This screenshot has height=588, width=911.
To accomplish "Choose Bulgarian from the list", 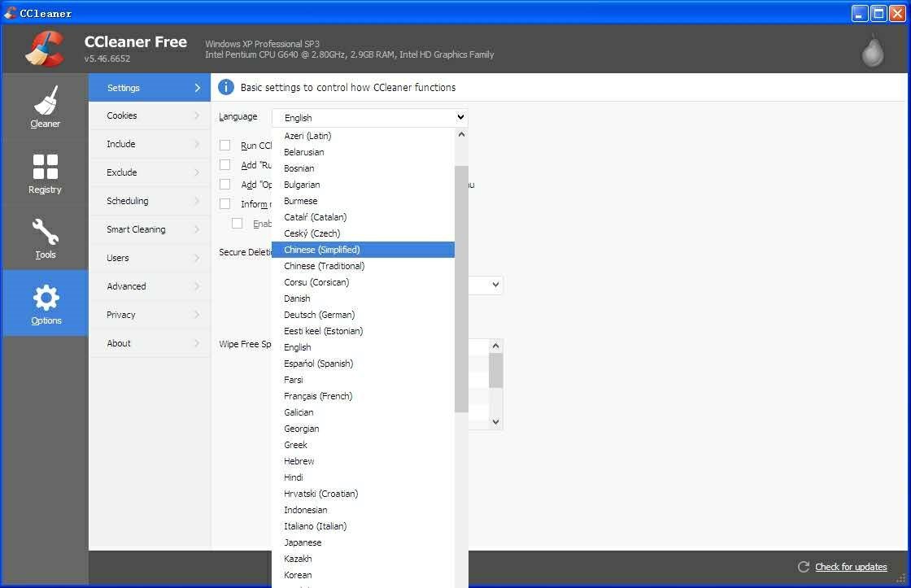I will 363,185.
